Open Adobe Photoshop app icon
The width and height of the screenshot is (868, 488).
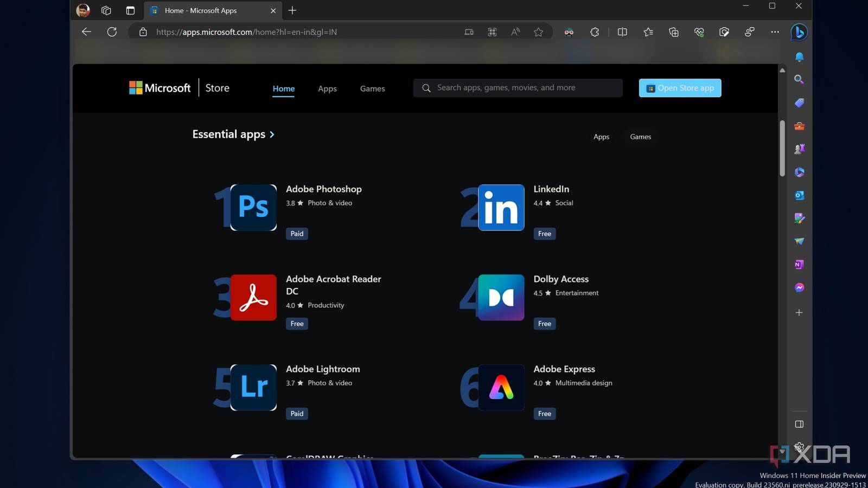(253, 208)
